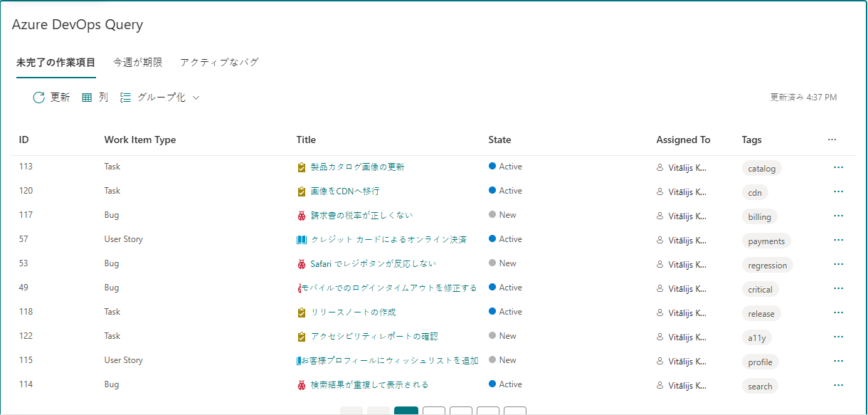The image size is (868, 415).
Task: Open more actions for row 122
Action: [838, 337]
